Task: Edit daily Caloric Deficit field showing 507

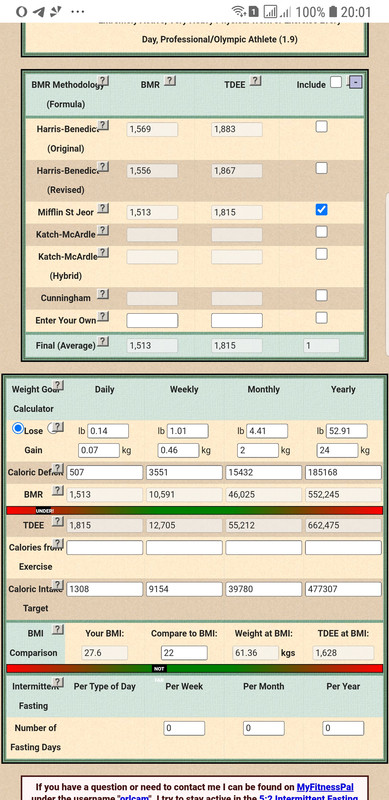Action: click(x=105, y=472)
